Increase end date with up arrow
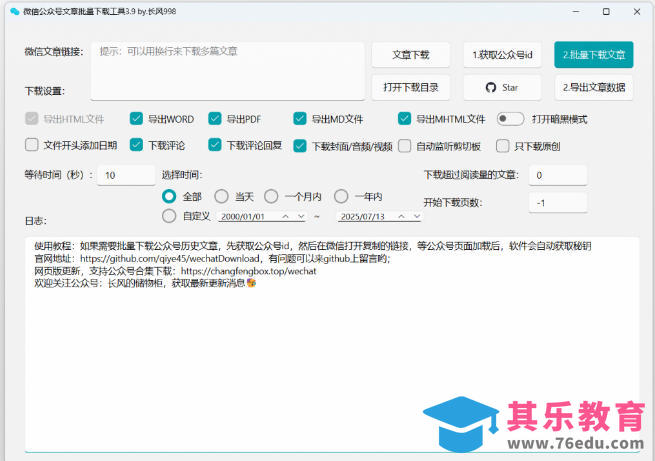655x461 pixels. (x=401, y=216)
